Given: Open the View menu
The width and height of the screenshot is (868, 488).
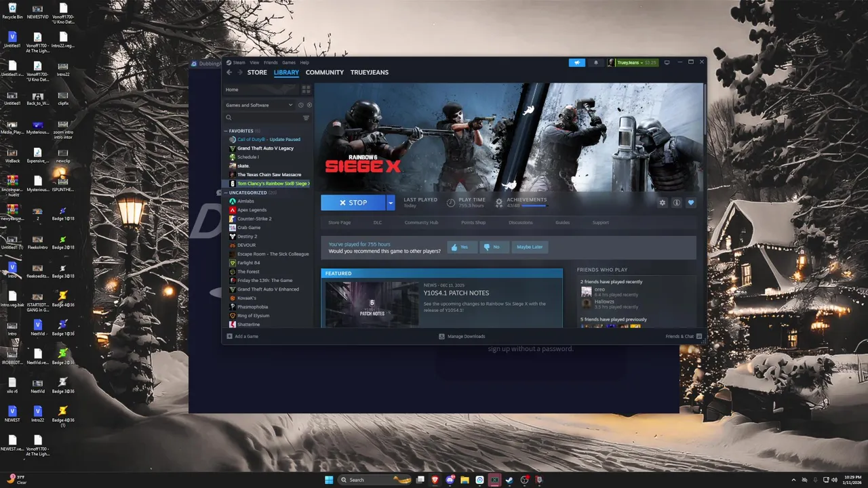Looking at the screenshot, I should (x=254, y=62).
